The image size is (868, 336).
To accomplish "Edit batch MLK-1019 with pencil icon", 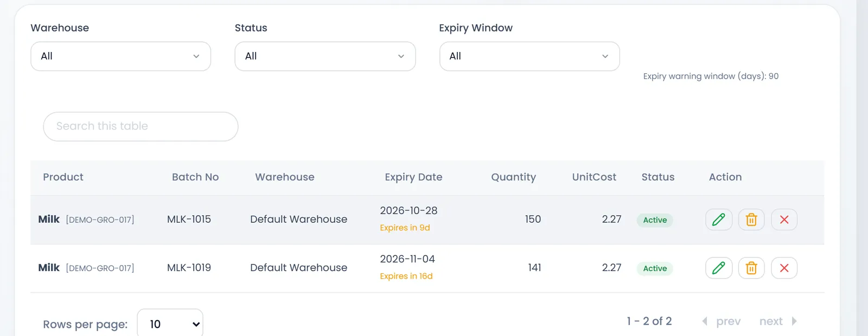I will coord(719,268).
